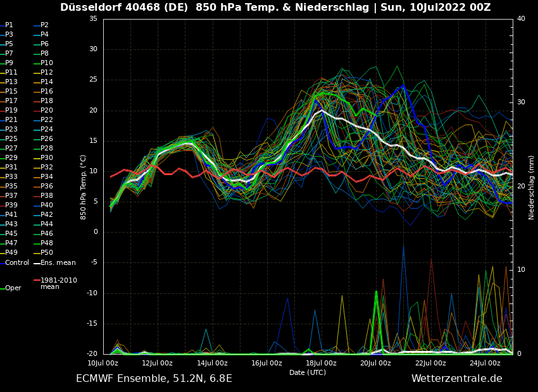Select the P1 legend entry
This screenshot has width=538, height=392.
click(x=9, y=25)
